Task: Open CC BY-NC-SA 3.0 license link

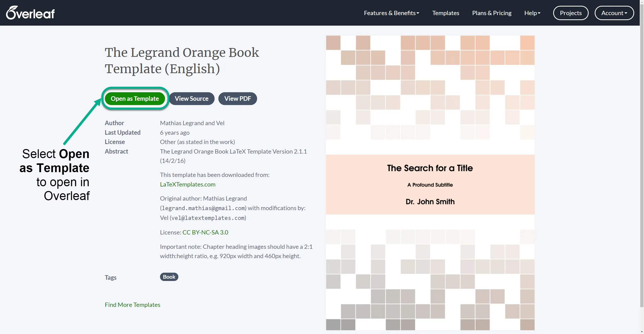Action: coord(205,232)
